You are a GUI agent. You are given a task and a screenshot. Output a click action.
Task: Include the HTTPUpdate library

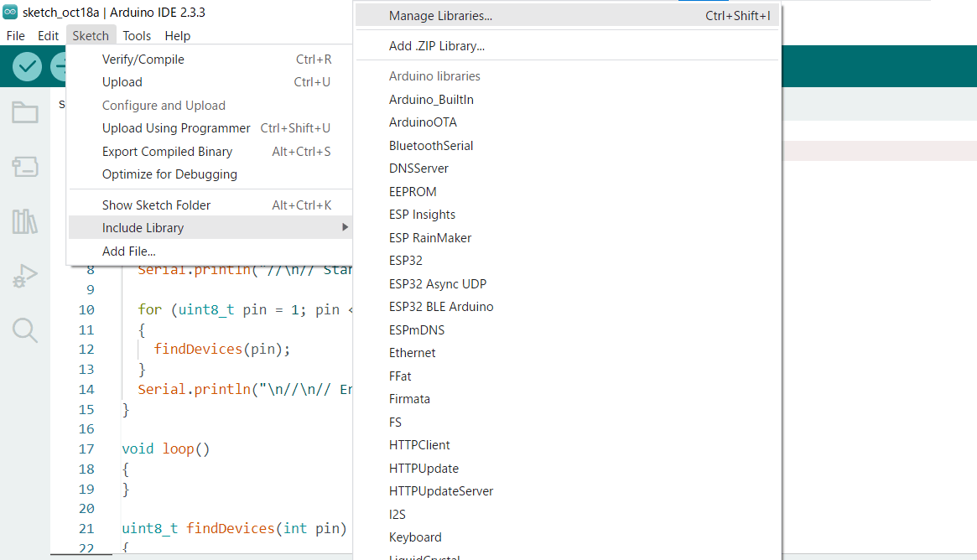(567, 468)
